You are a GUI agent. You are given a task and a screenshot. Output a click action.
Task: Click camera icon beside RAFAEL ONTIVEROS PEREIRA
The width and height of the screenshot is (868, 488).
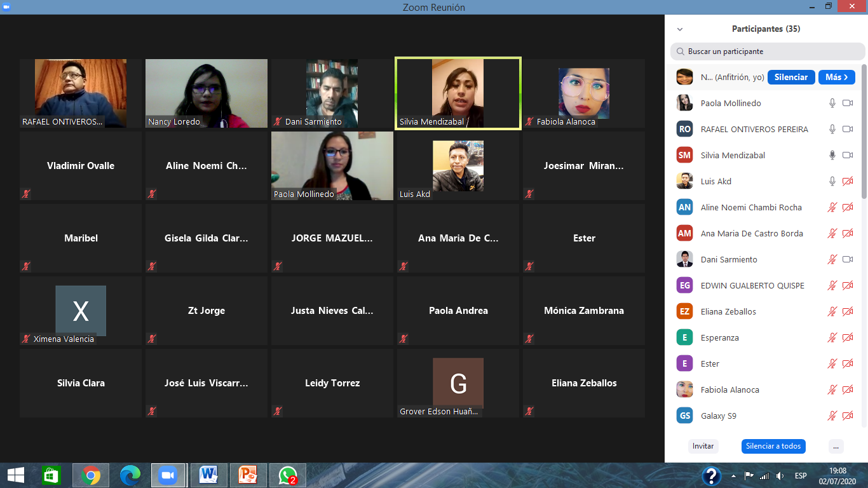point(847,129)
